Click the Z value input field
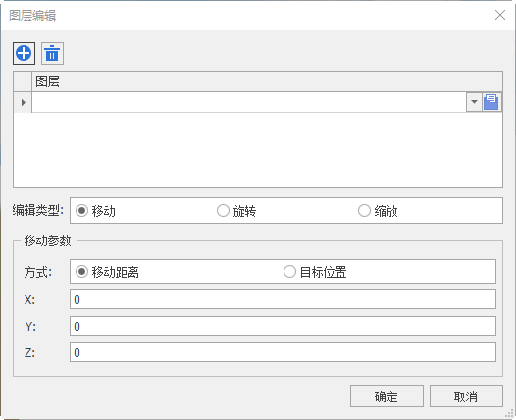516x420 pixels. [x=283, y=352]
